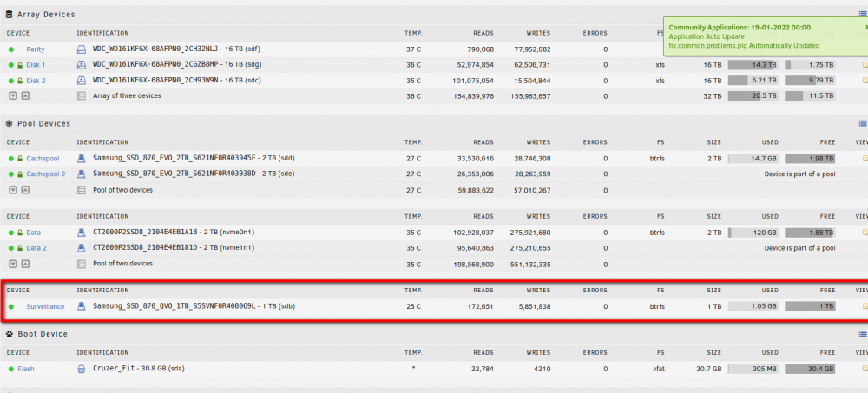Click the 77,952,082 writes value for Parity
Viewport: 868px width, 393px height.
[x=530, y=49]
